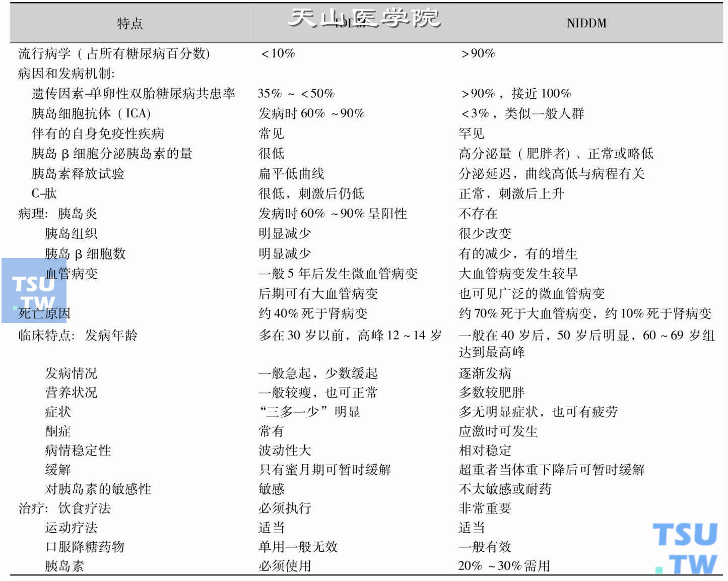728x581 pixels.
Task: Click the "很少改变" cell
Action: pos(485,233)
